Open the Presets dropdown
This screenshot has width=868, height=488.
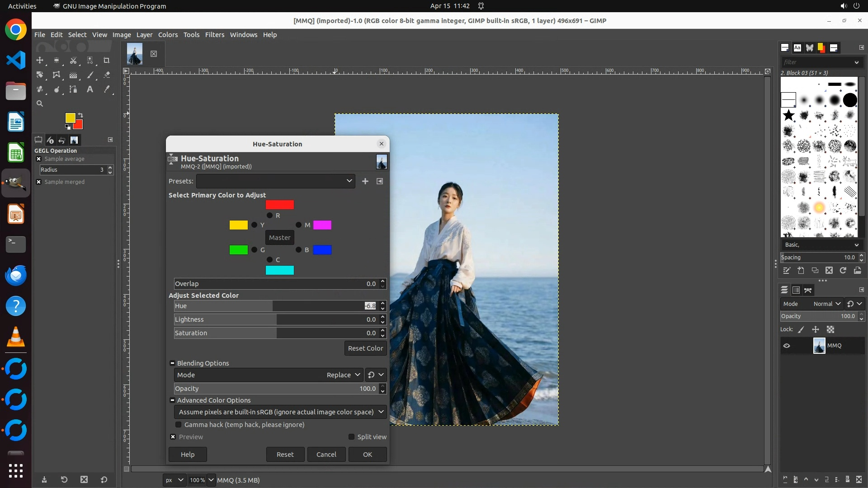pos(275,181)
